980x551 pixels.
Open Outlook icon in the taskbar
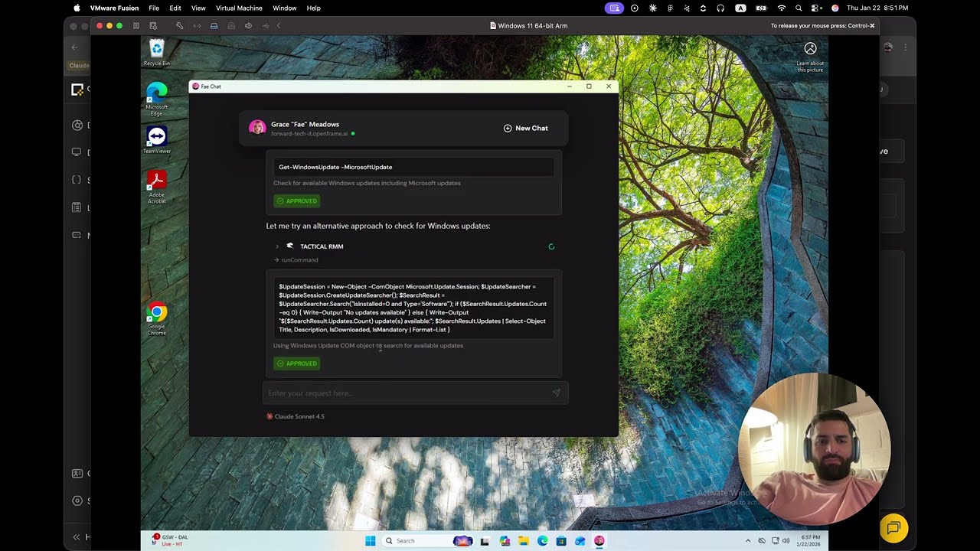[x=580, y=541]
